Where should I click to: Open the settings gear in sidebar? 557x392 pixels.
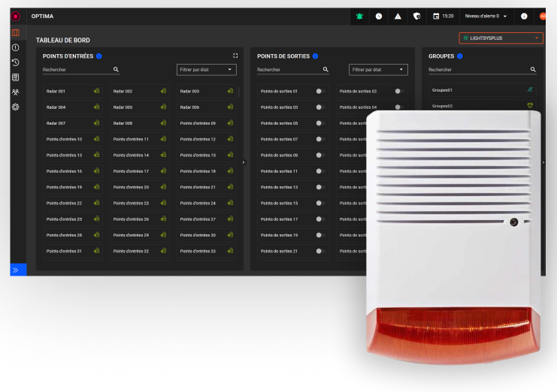16,107
